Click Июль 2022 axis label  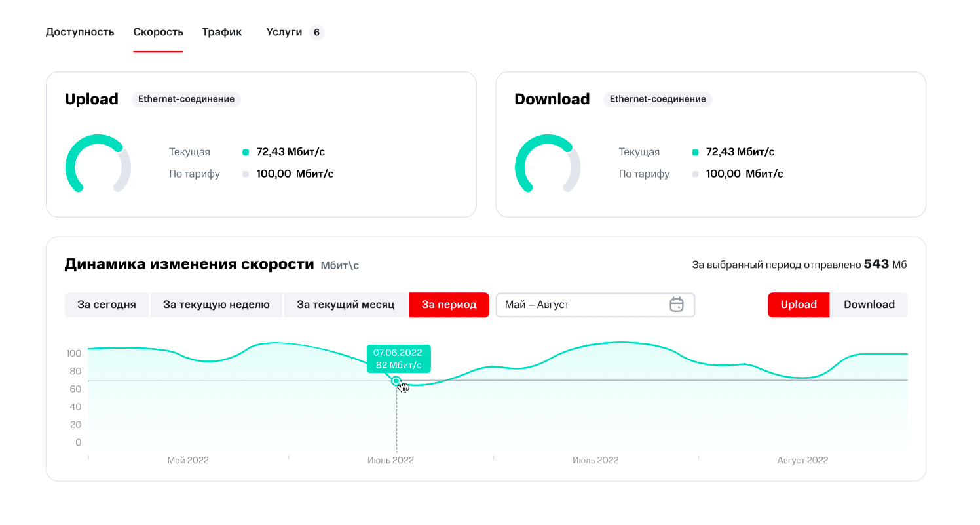[595, 461]
